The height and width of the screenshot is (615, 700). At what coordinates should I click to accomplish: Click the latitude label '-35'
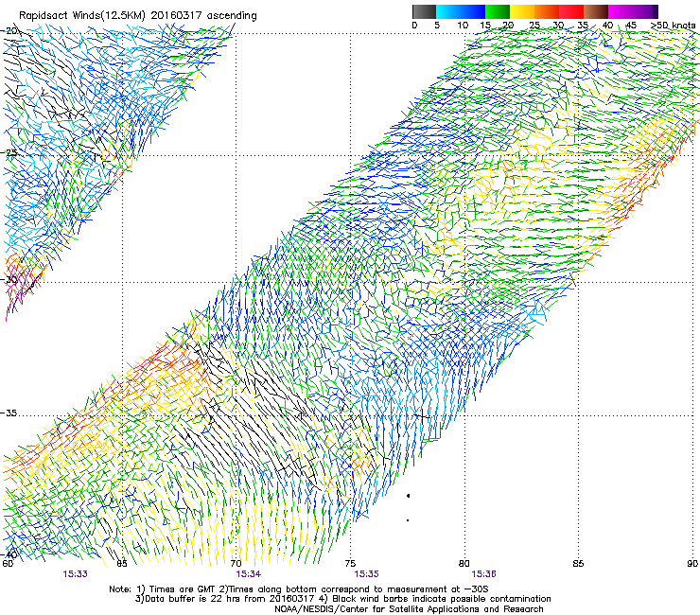(x=9, y=413)
